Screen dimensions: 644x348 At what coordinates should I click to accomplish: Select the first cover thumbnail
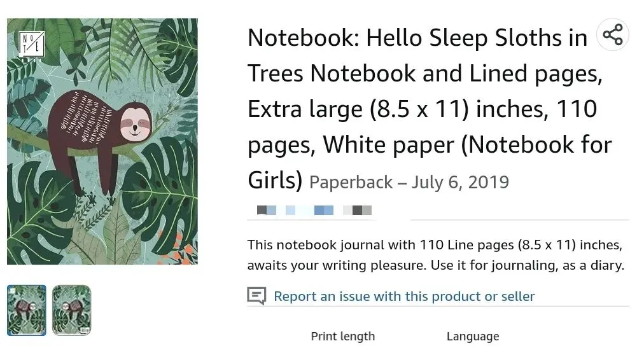27,310
